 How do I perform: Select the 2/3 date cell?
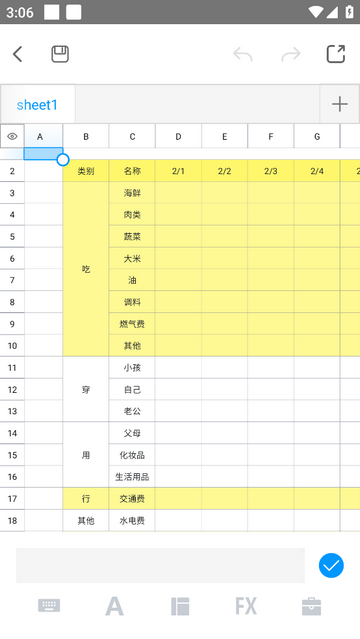point(271,171)
